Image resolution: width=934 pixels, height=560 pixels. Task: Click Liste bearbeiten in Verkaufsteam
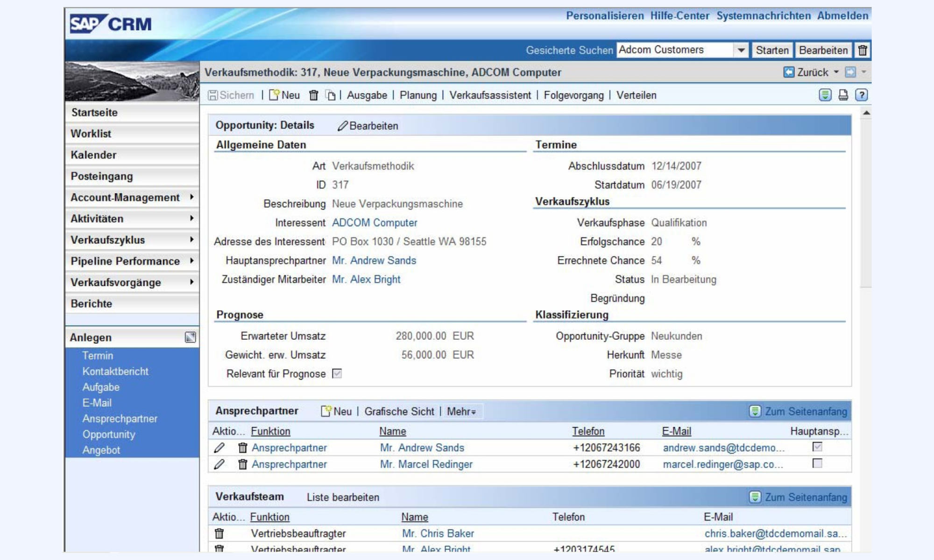pos(343,497)
